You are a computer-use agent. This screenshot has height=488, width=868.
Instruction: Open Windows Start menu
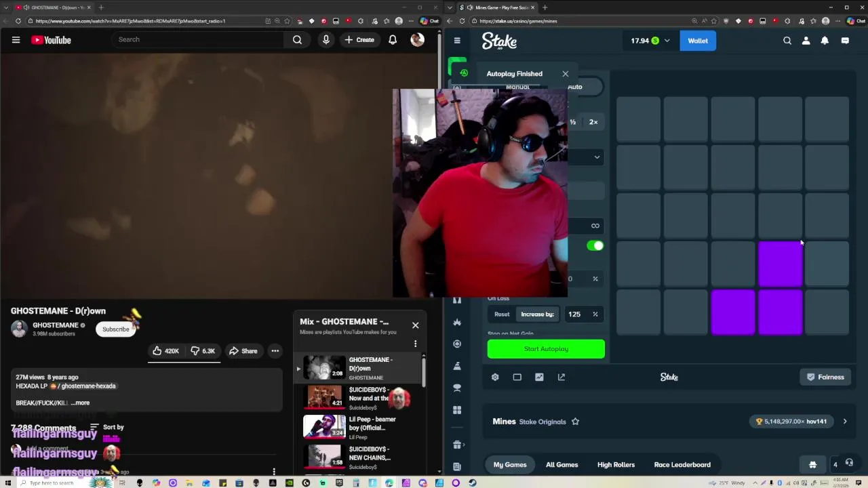8,483
